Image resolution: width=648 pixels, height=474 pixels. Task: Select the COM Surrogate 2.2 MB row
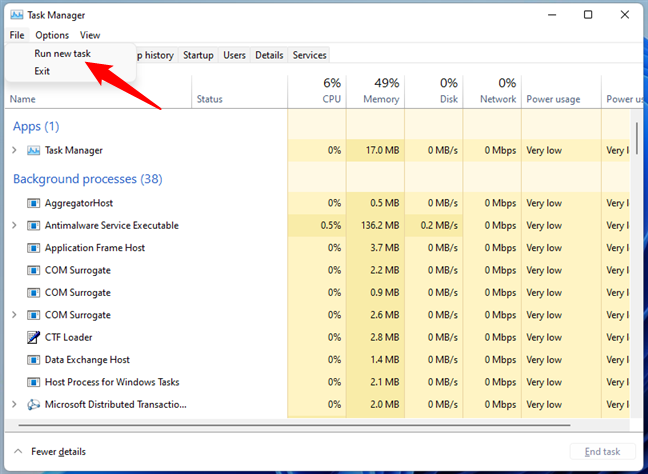point(78,270)
